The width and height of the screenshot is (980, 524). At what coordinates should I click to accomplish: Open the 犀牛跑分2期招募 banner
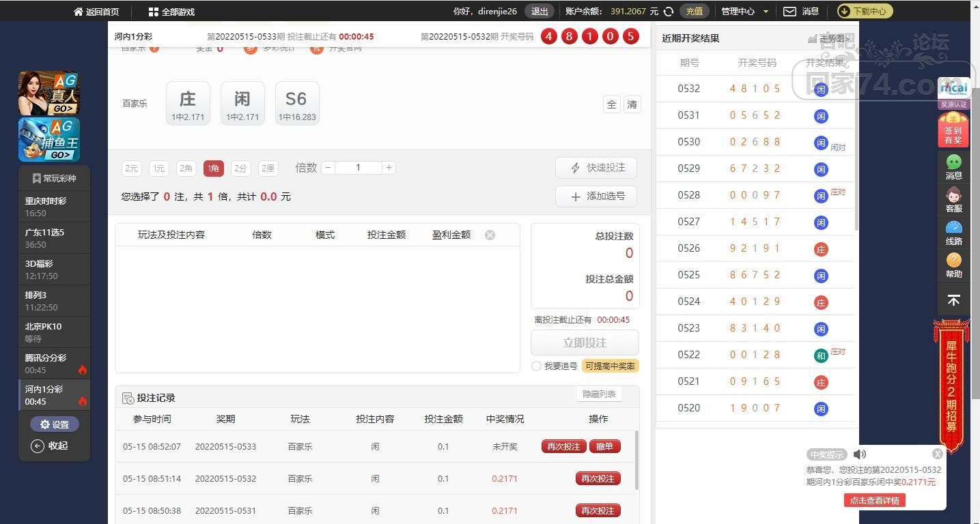coord(951,385)
